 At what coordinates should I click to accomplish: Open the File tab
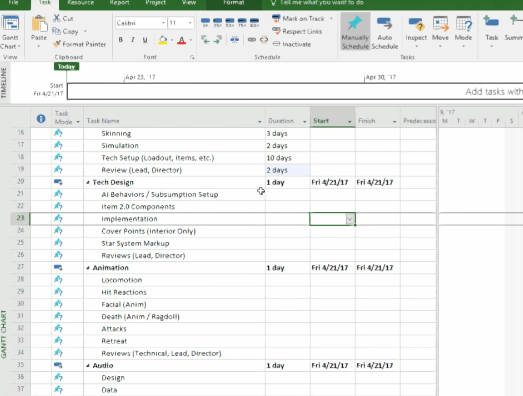click(x=13, y=3)
